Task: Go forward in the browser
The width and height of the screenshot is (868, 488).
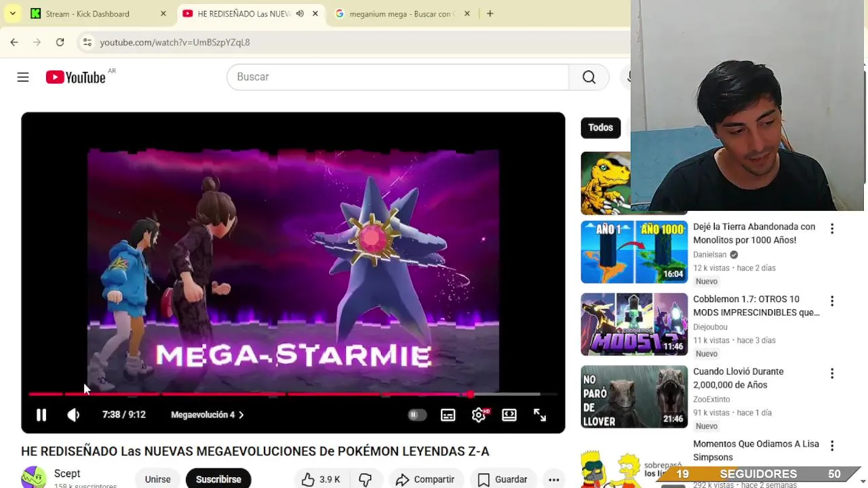Action: click(37, 42)
